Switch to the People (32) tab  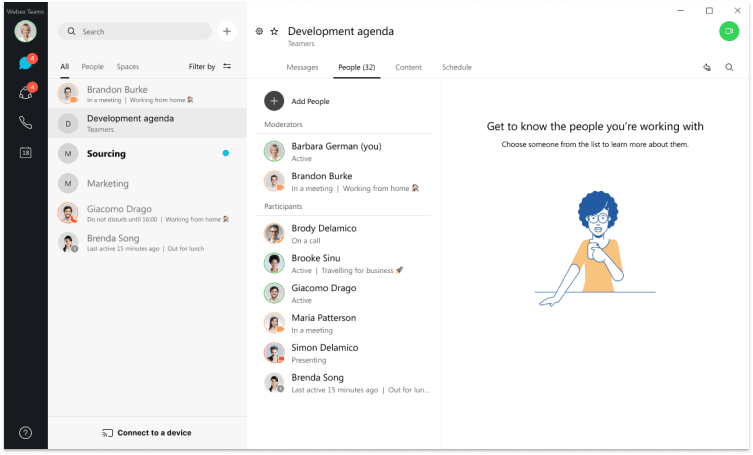pyautogui.click(x=356, y=67)
